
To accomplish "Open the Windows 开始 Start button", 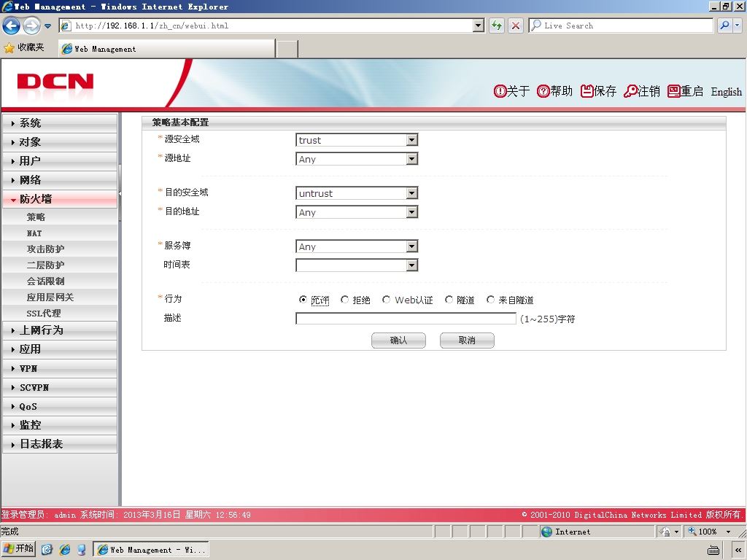I will [18, 549].
